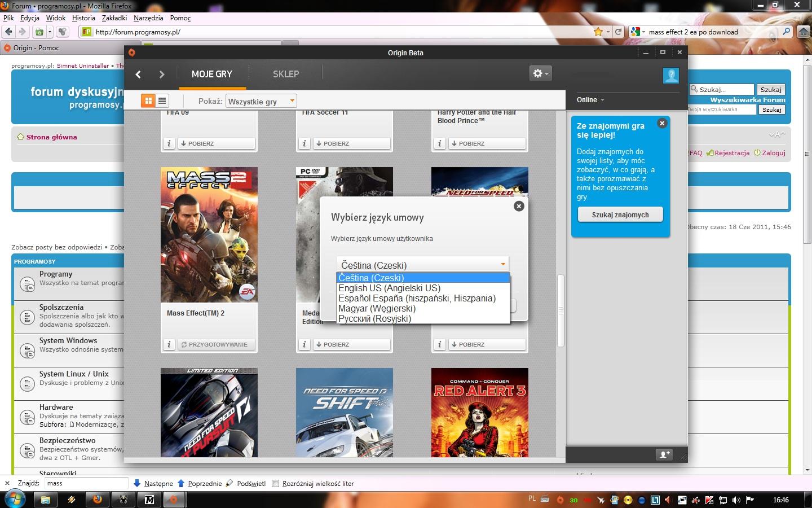Open the Zakładki menu

click(114, 18)
